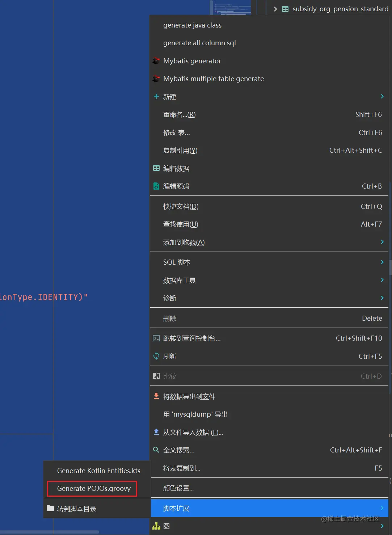Click the code minimap thumbnail at top

[232, 7]
